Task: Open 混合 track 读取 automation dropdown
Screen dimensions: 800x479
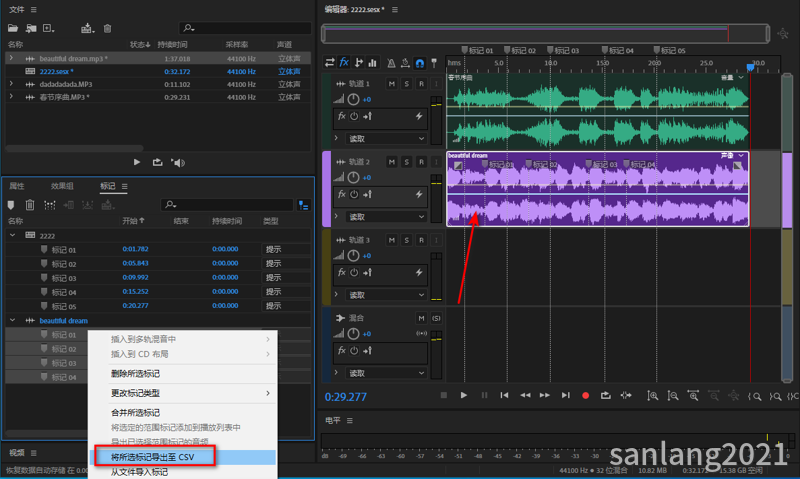Action: (386, 373)
